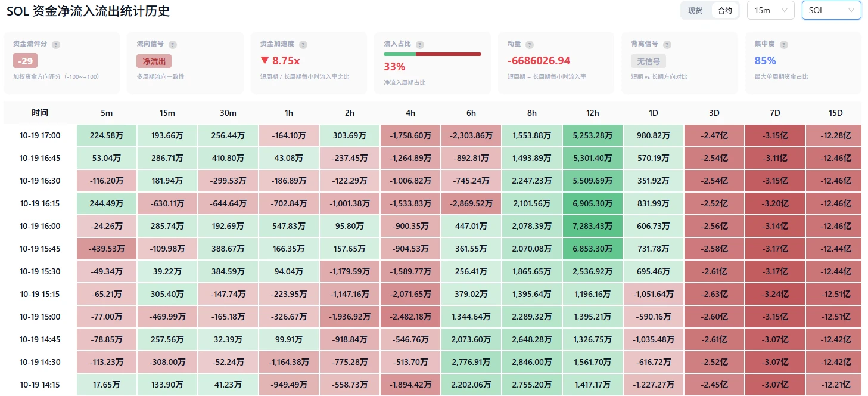868x396 pixels.
Task: Open the 15m interval dropdown
Action: [x=770, y=10]
